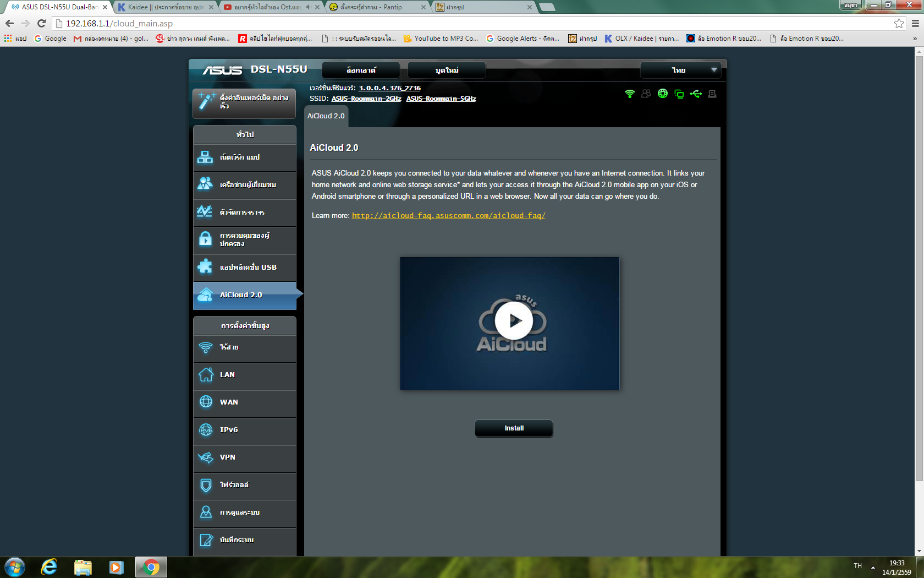Open the Gmail inbox bookmark
The height and width of the screenshot is (578, 924).
click(111, 39)
